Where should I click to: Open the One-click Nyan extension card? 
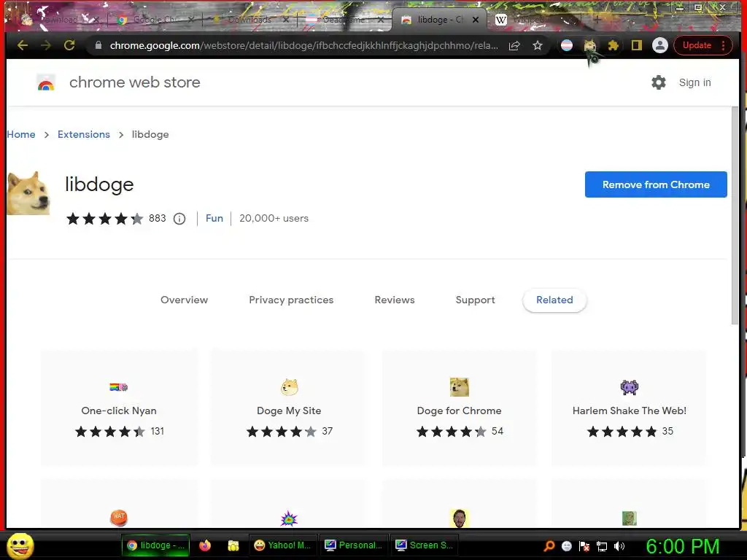point(119,407)
